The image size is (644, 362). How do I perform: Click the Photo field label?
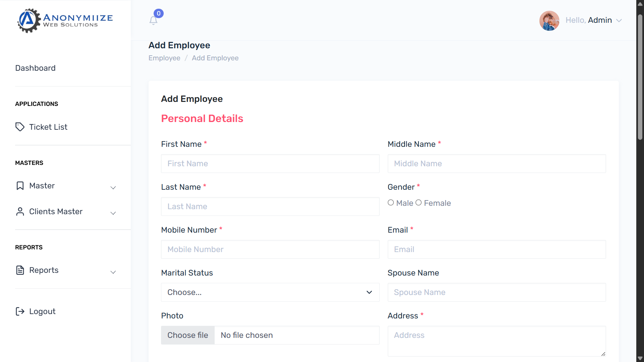(x=172, y=316)
